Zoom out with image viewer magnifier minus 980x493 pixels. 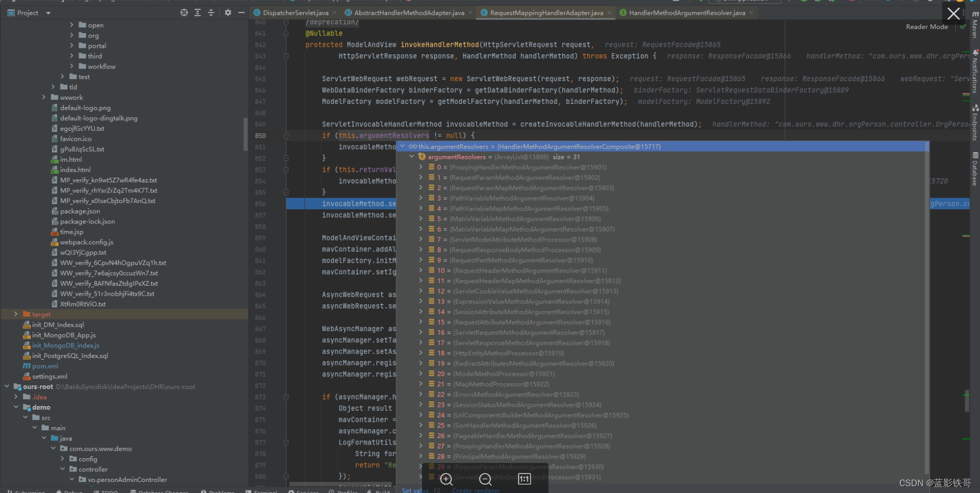pyautogui.click(x=485, y=479)
